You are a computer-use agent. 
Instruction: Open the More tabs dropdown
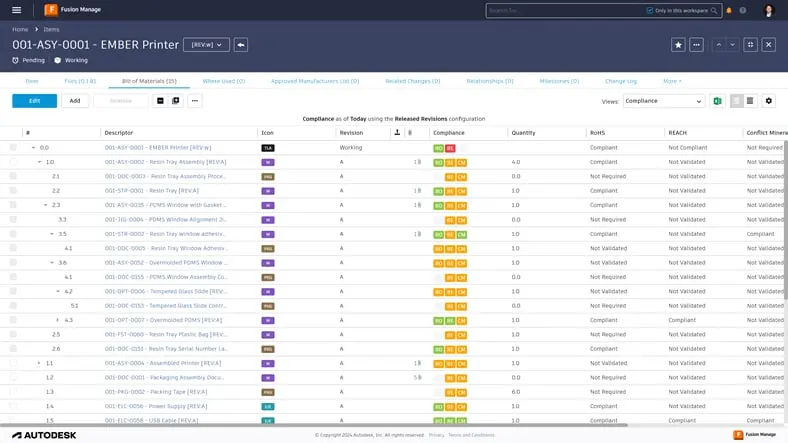[x=672, y=81]
